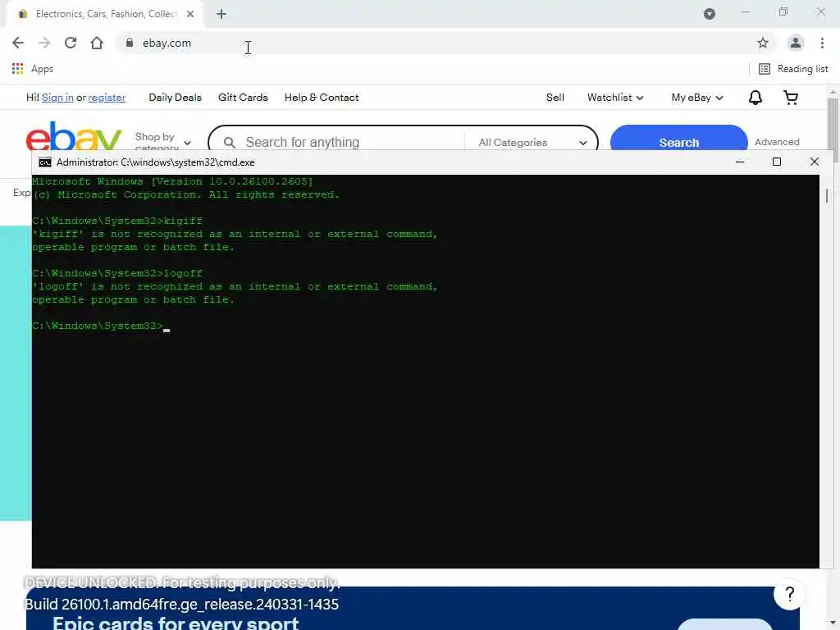
Task: Close the Chrome browser window
Action: point(820,11)
